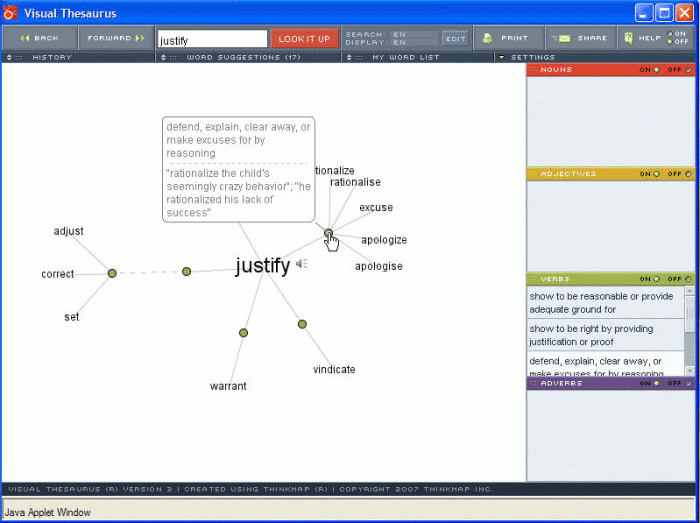Select the meaning node with hand cursor near excuse
Viewport: 700px width, 523px height.
328,232
